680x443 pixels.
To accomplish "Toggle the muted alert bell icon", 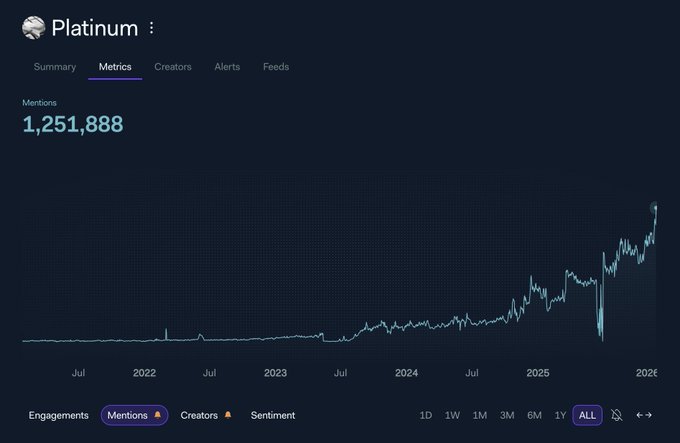I will [x=617, y=415].
